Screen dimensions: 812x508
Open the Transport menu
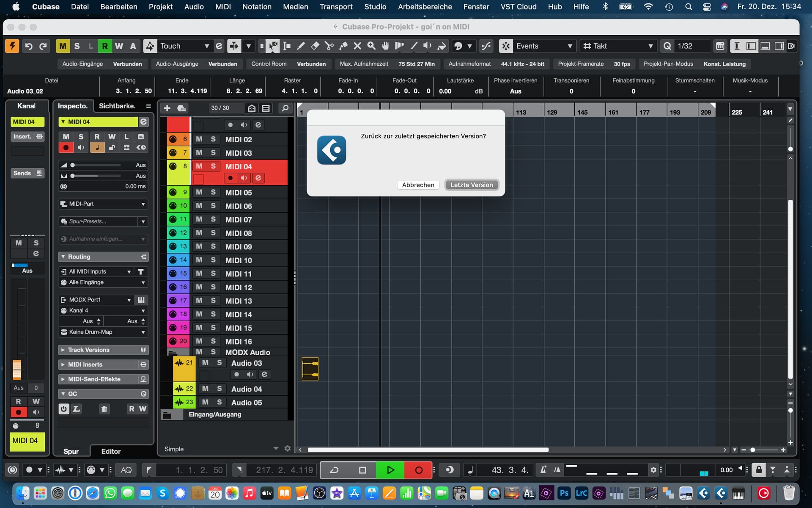click(336, 6)
